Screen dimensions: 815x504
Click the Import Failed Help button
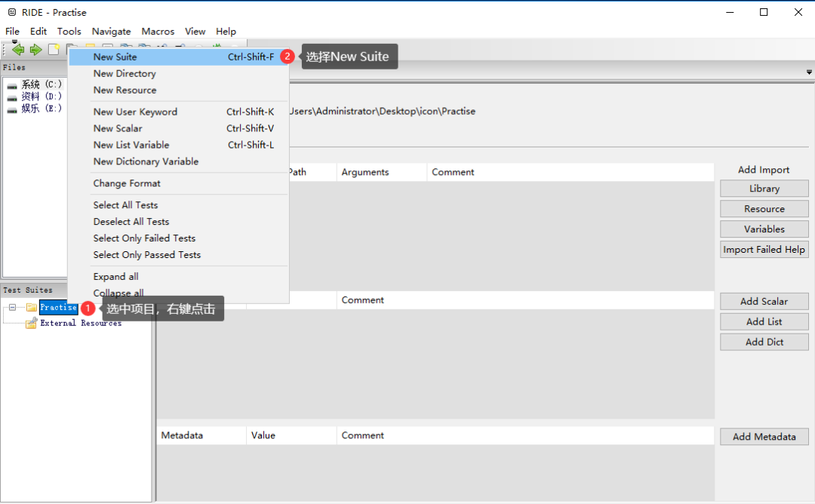pyautogui.click(x=764, y=249)
